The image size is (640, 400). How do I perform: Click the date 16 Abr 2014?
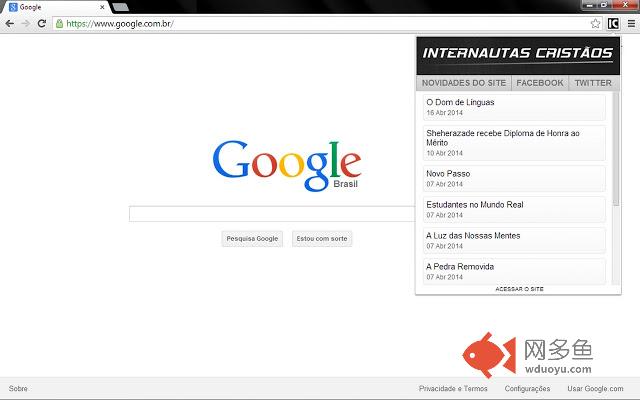tap(444, 113)
